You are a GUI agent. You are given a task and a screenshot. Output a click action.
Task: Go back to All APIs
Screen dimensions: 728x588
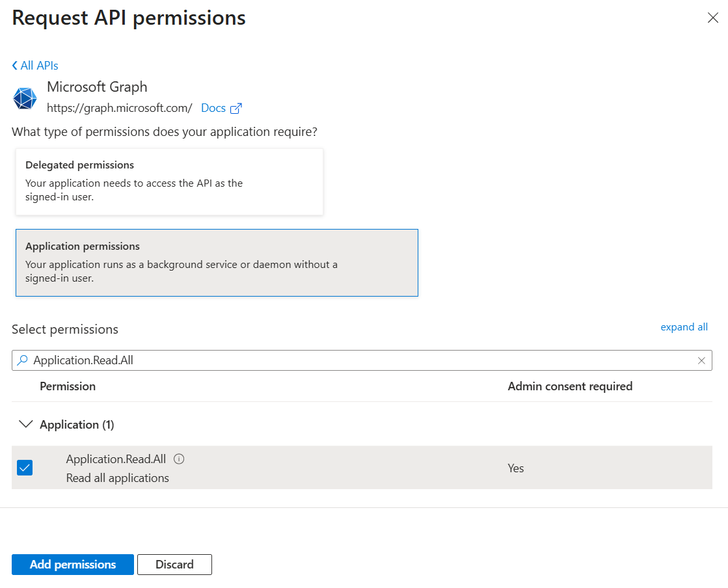coord(35,66)
